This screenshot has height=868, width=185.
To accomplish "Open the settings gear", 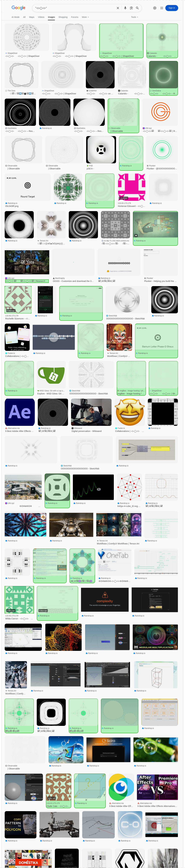I will (x=155, y=8).
